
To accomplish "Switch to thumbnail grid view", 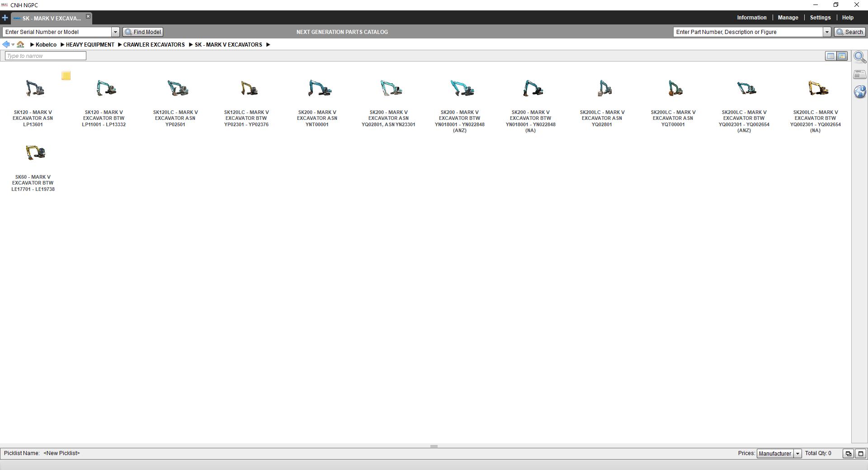I will [842, 56].
